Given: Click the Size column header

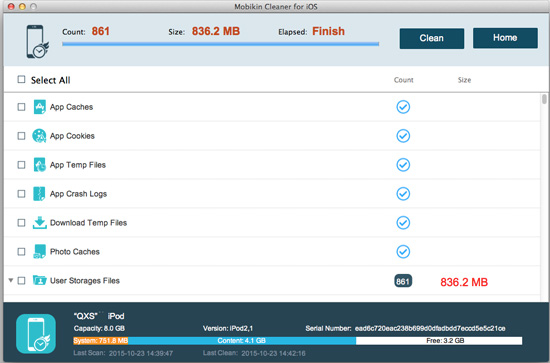Looking at the screenshot, I should coord(464,80).
